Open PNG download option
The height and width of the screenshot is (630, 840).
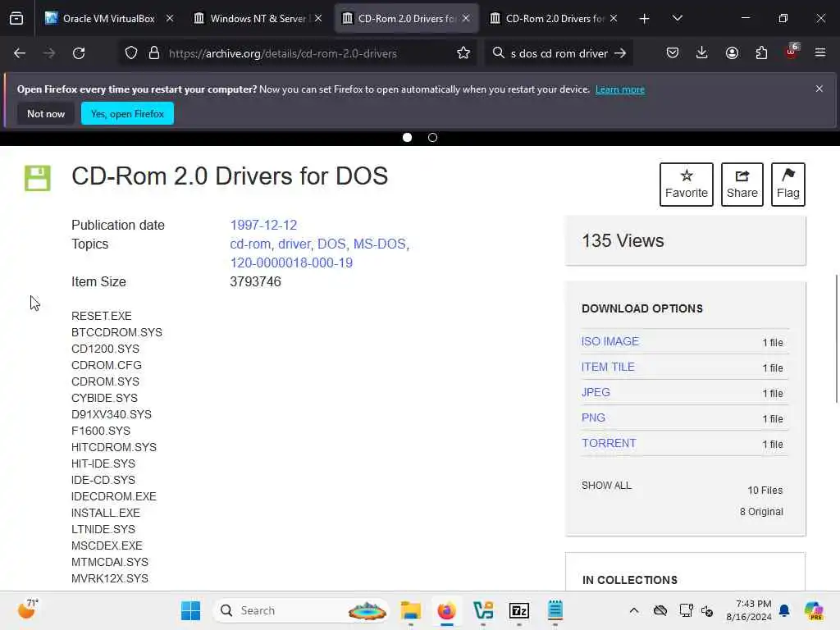[x=594, y=418]
